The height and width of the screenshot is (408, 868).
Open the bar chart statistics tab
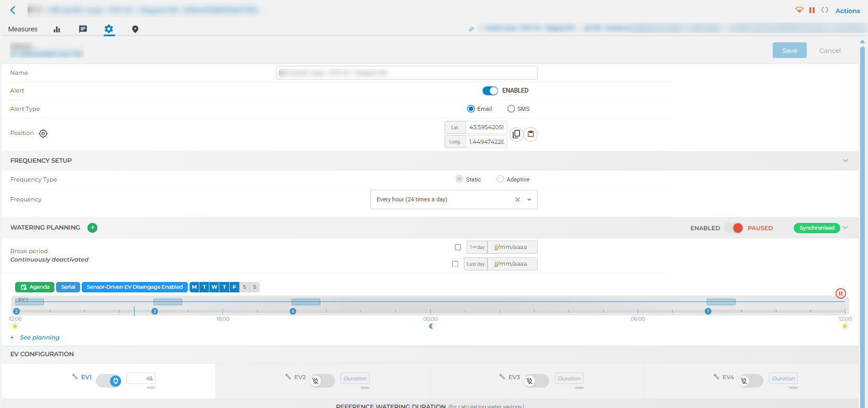coord(57,29)
